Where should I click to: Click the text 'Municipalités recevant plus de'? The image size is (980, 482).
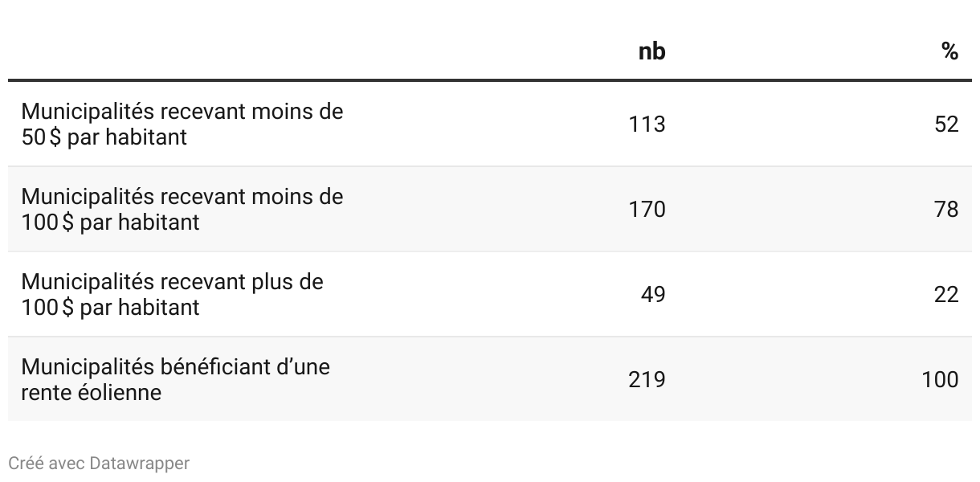click(172, 281)
